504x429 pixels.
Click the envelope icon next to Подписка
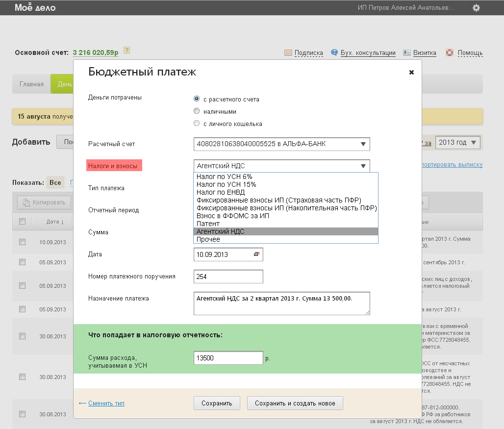(288, 52)
